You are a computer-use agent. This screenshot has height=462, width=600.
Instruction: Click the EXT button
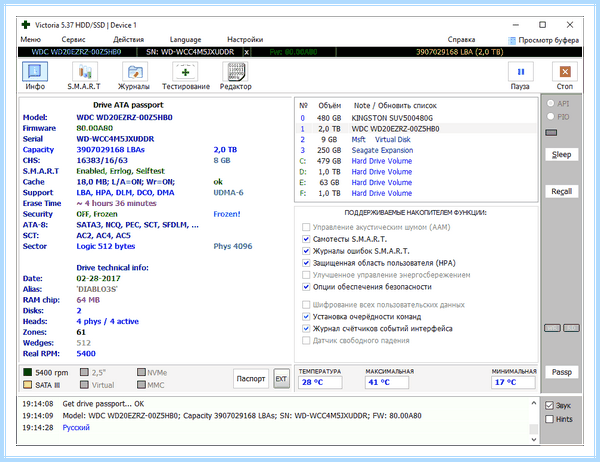(281, 379)
